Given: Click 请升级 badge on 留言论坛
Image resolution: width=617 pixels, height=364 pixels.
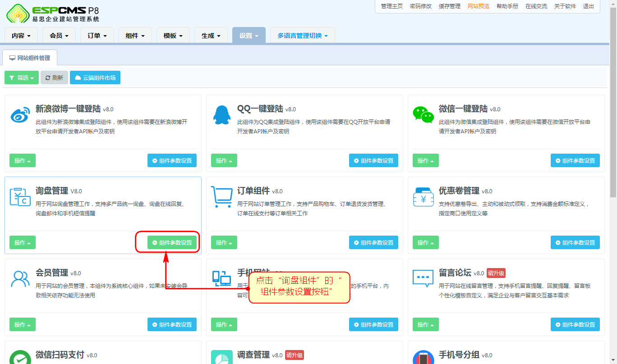Looking at the screenshot, I should coord(496,273).
